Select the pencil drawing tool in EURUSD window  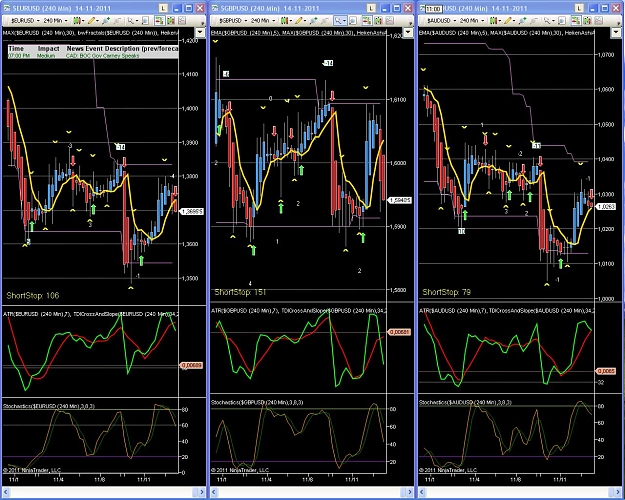[92, 20]
